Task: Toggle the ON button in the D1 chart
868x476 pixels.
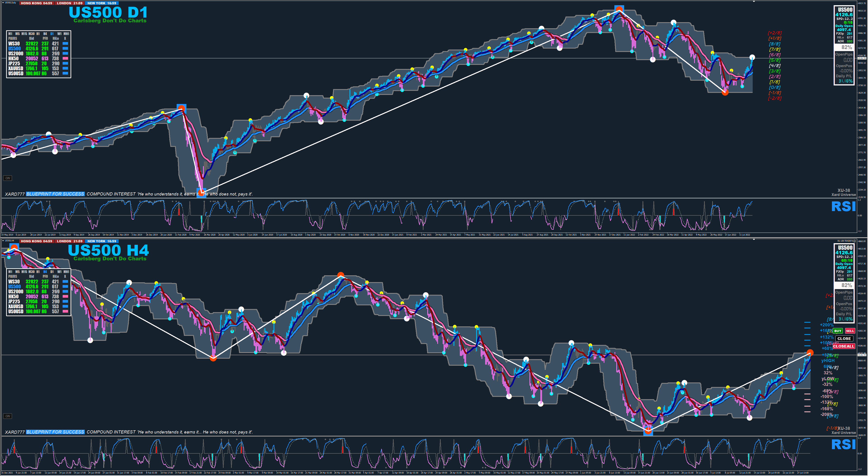Action: coord(7,178)
